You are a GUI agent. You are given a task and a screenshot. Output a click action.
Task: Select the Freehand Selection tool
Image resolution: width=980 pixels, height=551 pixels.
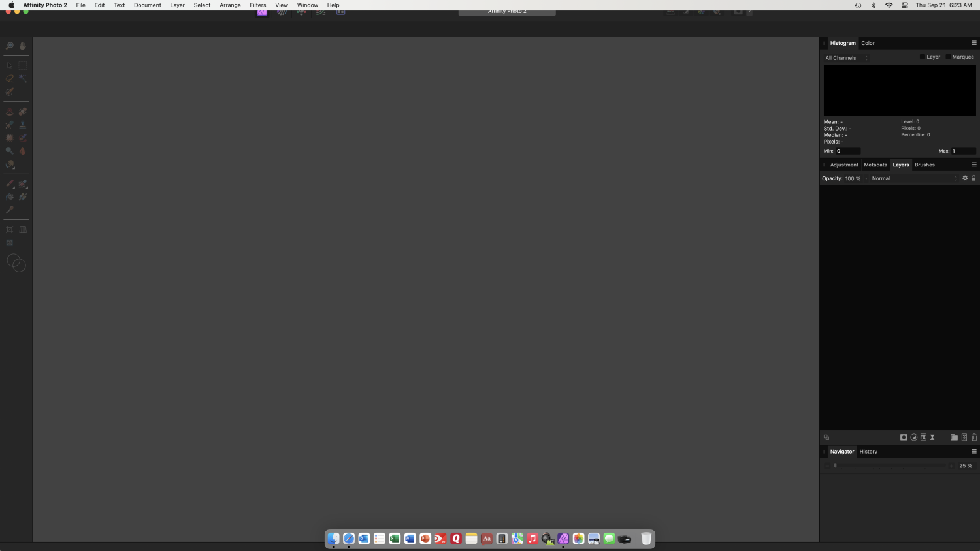point(9,78)
